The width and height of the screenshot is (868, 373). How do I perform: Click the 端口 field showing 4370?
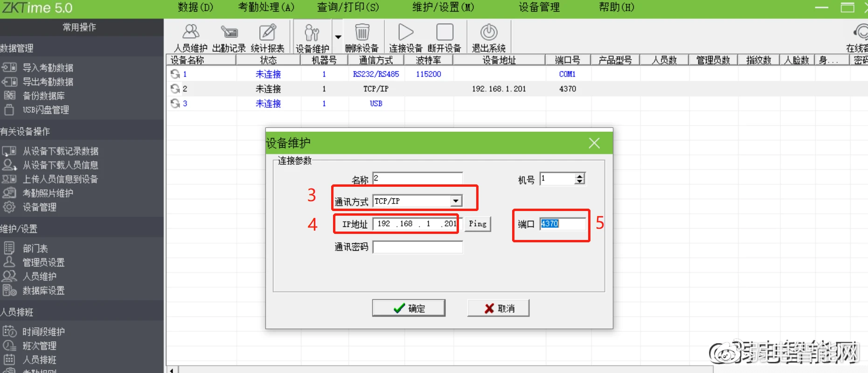(x=563, y=224)
